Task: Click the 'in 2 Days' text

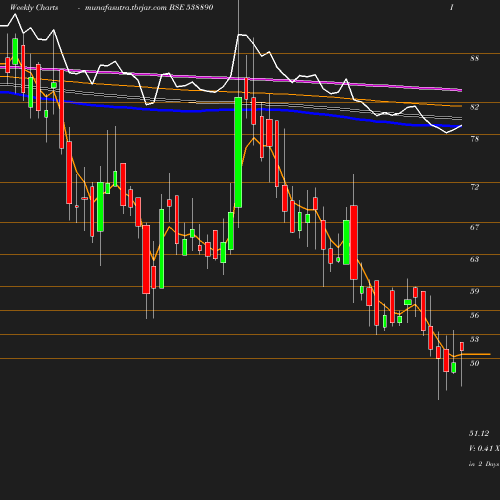Action: 484,464
